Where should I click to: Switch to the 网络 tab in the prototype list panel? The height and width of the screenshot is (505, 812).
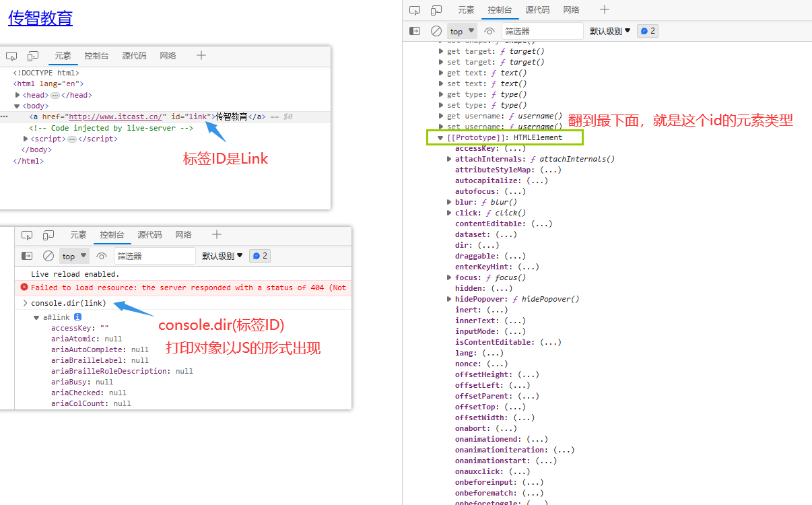coord(571,10)
